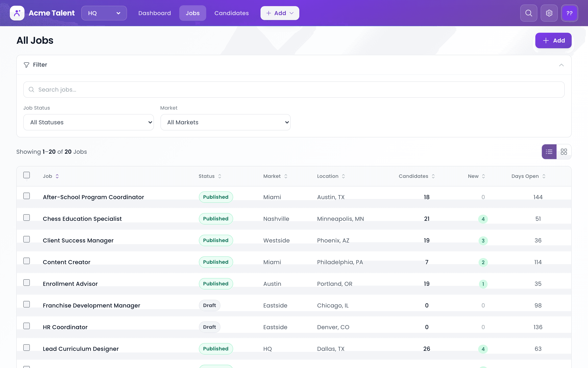
Task: Open After-School Program Coordinator job
Action: click(x=93, y=197)
